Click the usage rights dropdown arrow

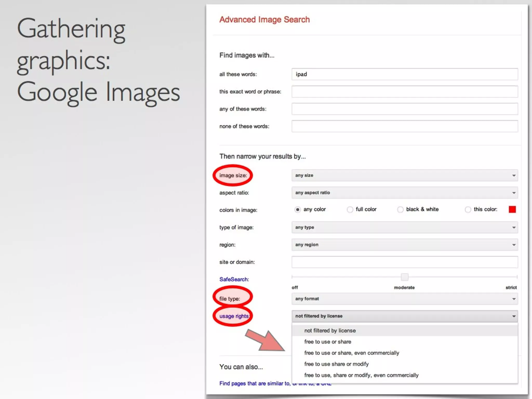click(514, 316)
